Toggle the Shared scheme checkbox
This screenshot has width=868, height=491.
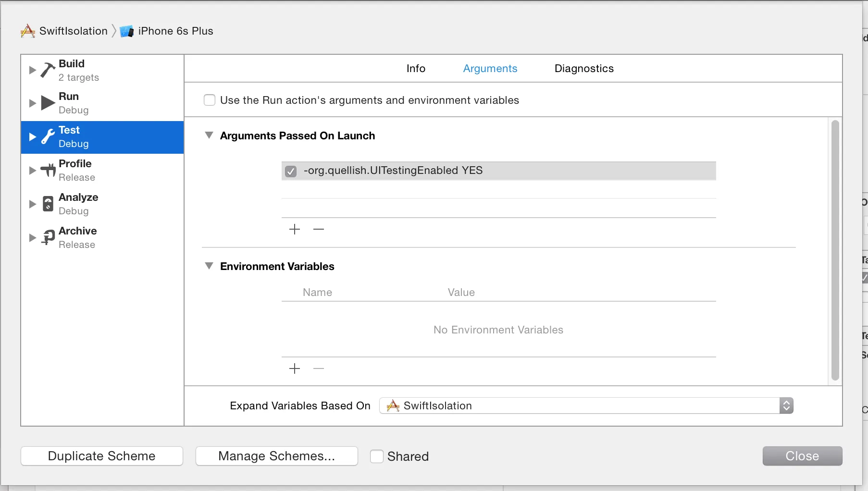377,456
